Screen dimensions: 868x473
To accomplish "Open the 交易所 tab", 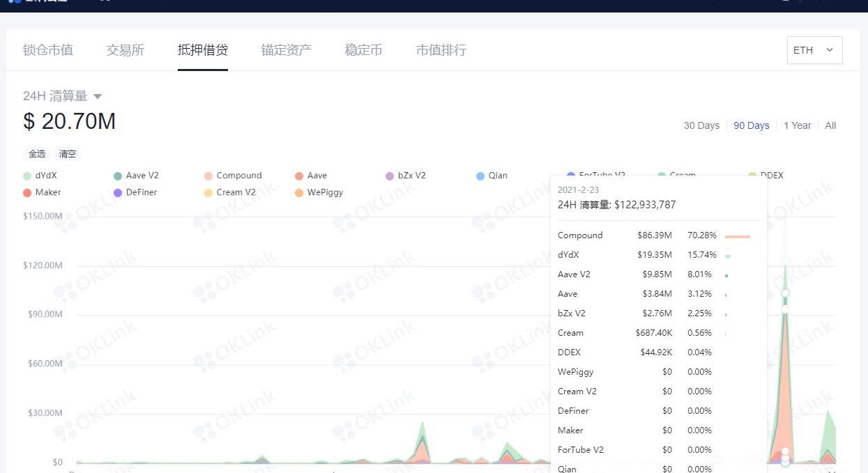I will tap(125, 50).
